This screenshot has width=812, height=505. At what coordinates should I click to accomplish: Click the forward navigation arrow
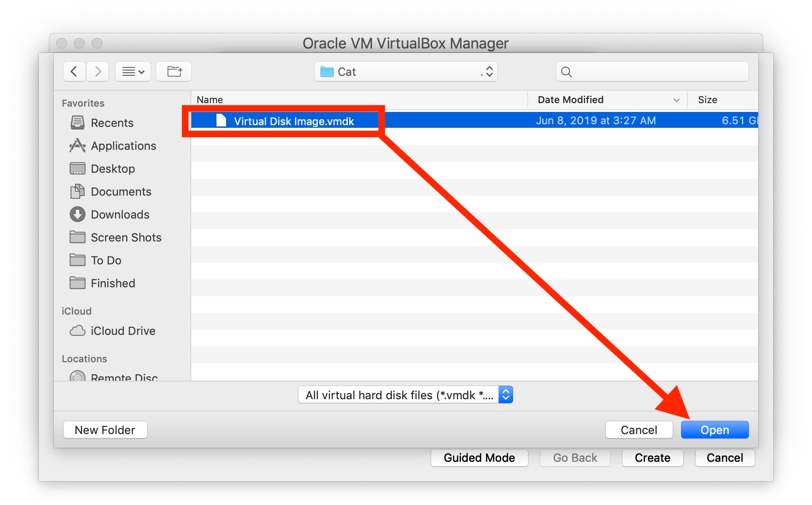pos(97,71)
